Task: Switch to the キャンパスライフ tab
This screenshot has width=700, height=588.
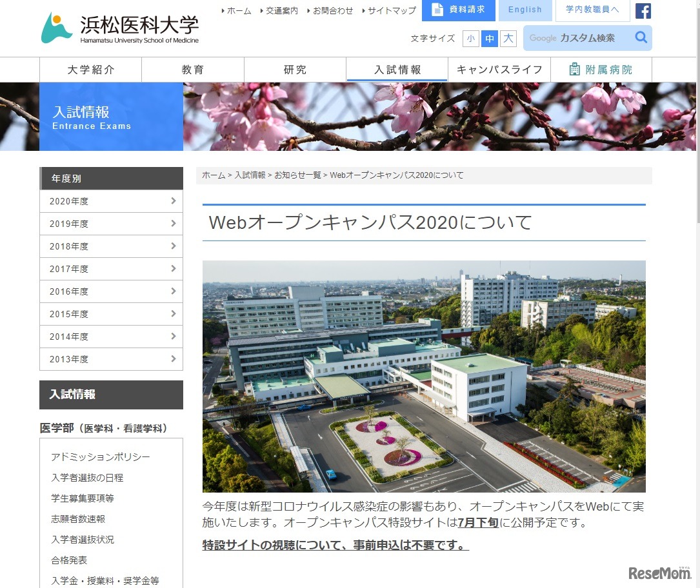Action: click(499, 69)
